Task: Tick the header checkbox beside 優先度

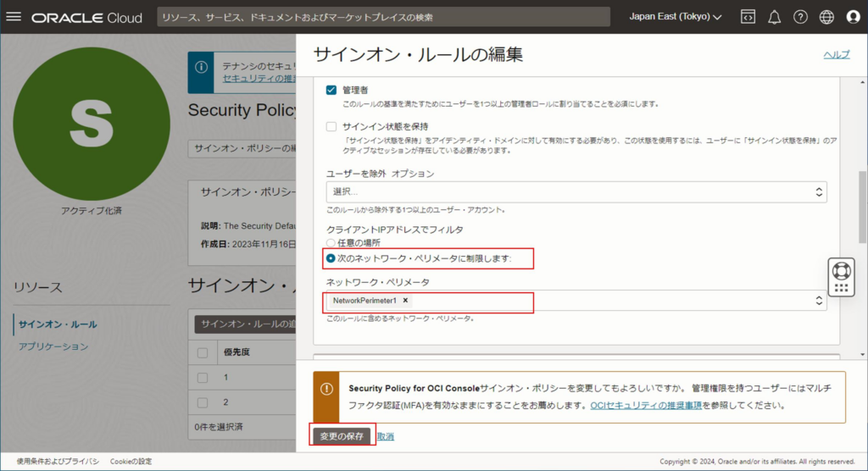Action: (x=203, y=352)
